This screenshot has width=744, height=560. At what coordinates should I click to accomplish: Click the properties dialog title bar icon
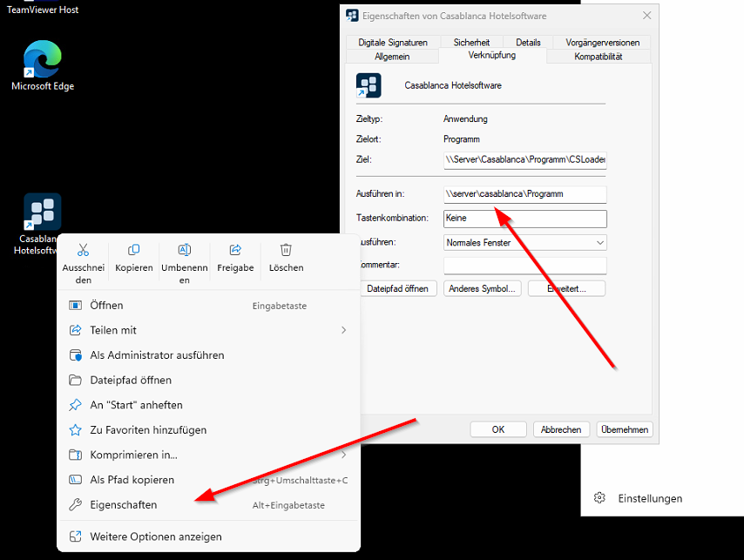point(352,16)
